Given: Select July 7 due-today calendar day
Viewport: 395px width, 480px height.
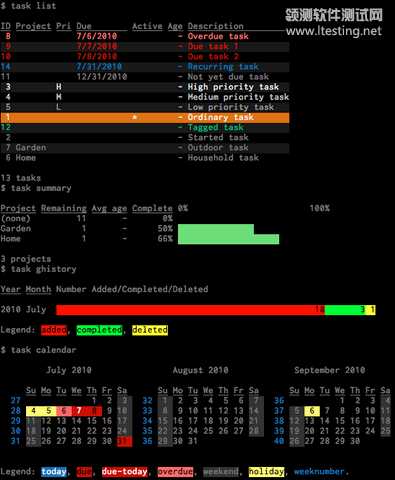Looking at the screenshot, I should click(79, 411).
